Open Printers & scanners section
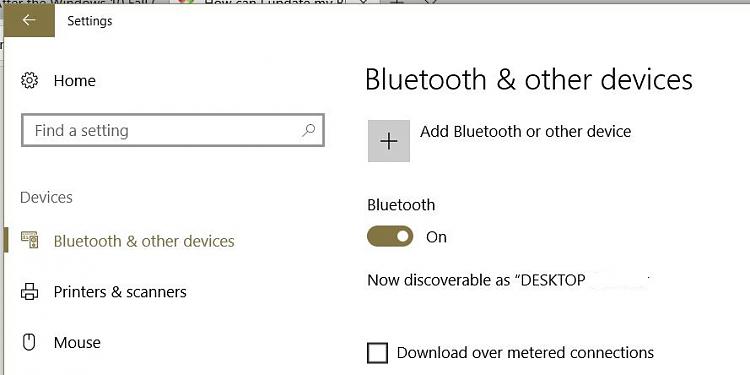The height and width of the screenshot is (375, 750). (x=120, y=292)
